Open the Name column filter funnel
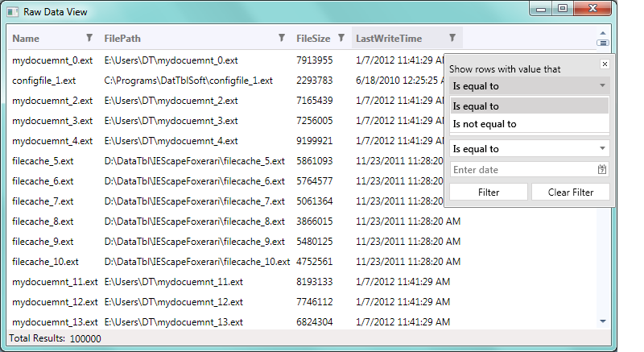The height and width of the screenshot is (352, 644). pyautogui.click(x=89, y=38)
